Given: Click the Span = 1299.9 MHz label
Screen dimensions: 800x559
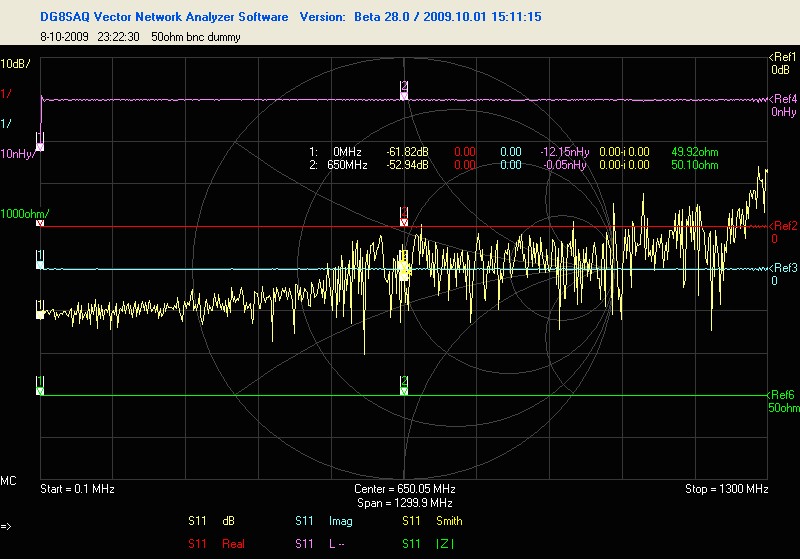Looking at the screenshot, I should click(x=405, y=503).
